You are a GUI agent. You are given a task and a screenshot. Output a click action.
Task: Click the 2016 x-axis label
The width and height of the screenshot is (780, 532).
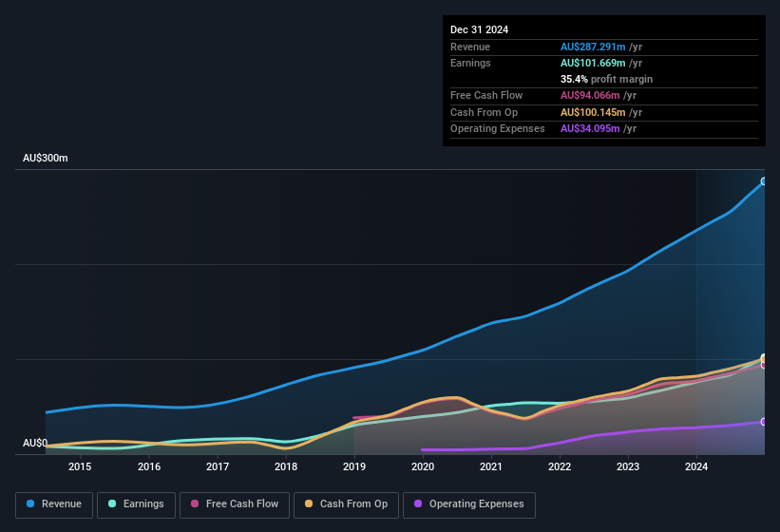click(149, 466)
